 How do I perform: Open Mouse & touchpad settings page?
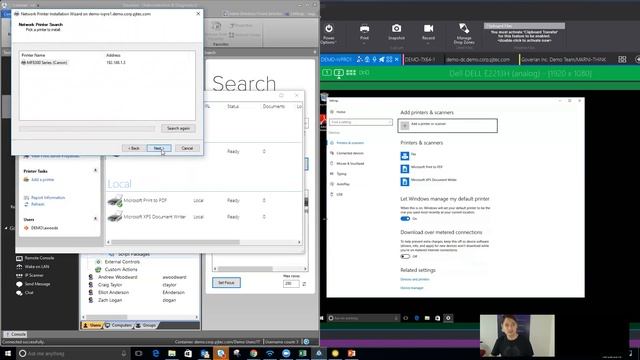point(347,164)
